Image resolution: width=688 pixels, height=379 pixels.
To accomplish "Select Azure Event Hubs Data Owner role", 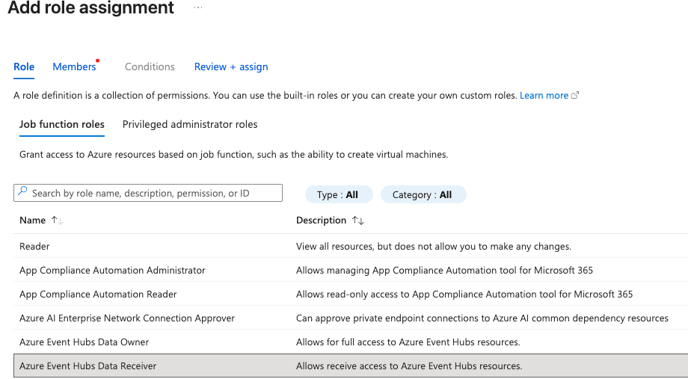I will coord(351,342).
